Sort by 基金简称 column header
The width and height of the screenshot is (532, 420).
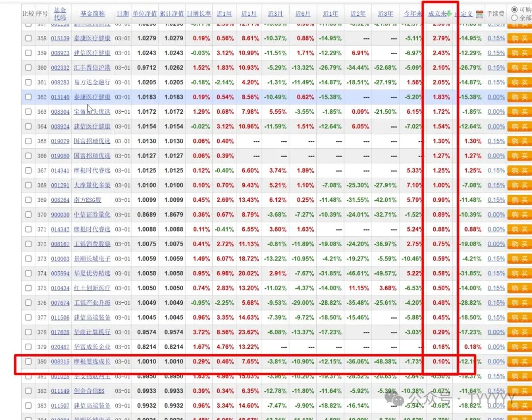92,14
